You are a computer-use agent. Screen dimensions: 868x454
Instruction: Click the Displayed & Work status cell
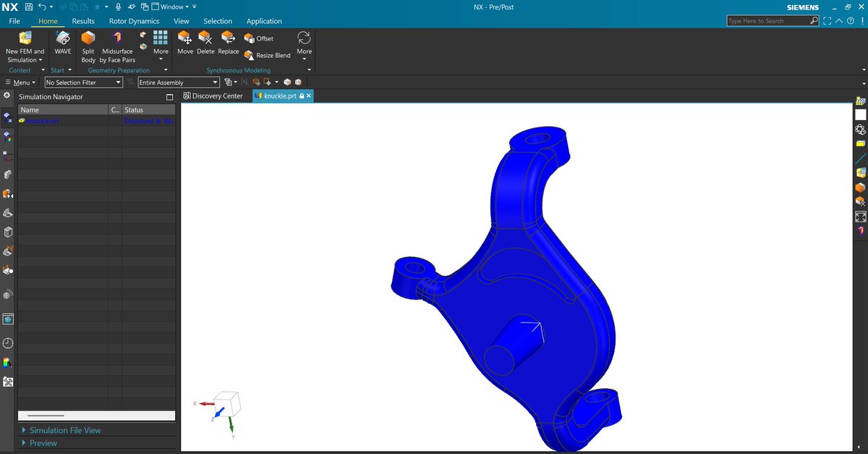tap(150, 121)
